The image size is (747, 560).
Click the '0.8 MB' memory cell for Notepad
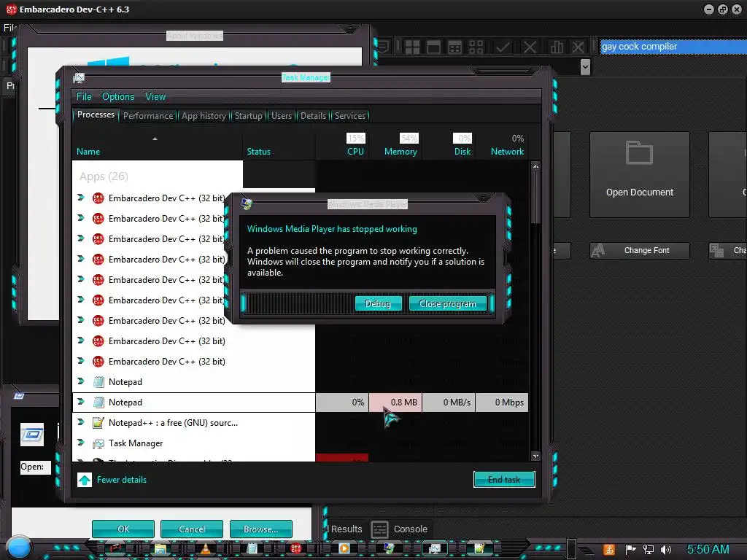click(x=395, y=402)
